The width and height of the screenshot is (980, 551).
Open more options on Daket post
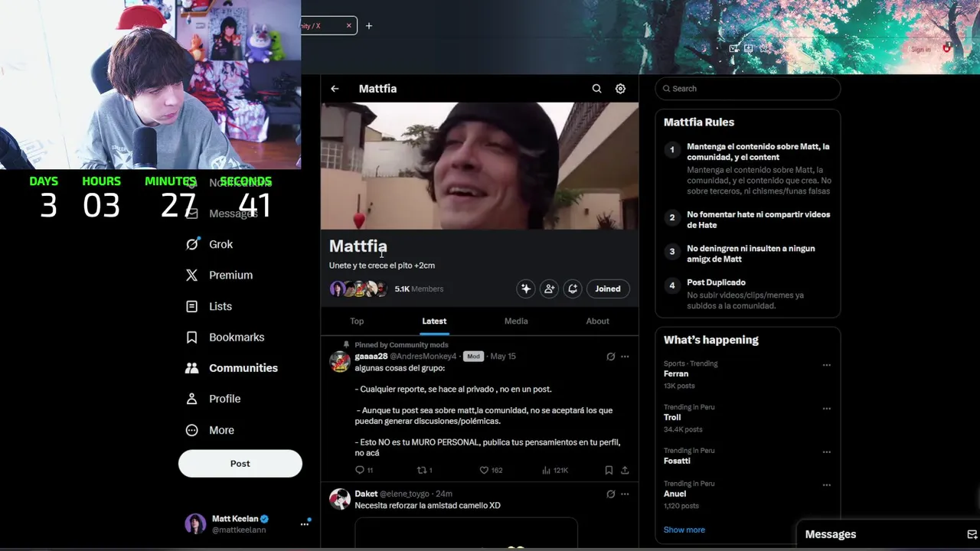(x=625, y=494)
